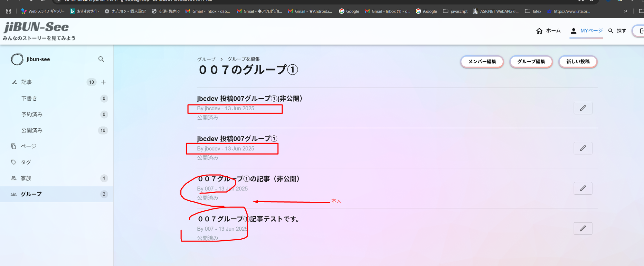Viewport: 644px width, 266px height.
Task: Open 下書き drafts list
Action: click(29, 98)
